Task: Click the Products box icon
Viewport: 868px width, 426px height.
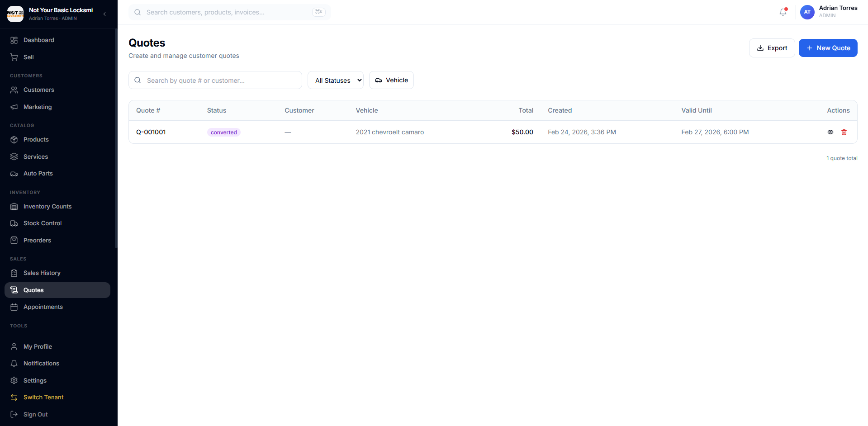Action: pos(14,140)
